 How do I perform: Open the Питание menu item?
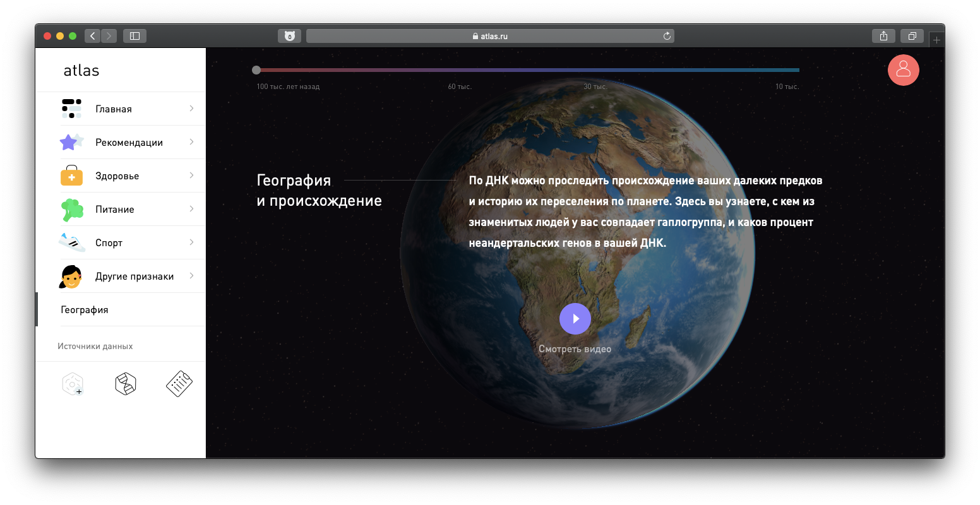[115, 210]
